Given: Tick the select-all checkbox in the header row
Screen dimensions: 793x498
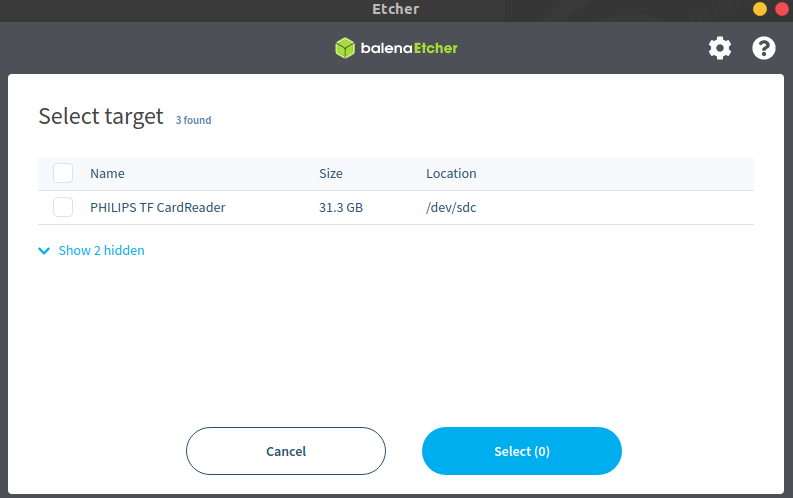Looking at the screenshot, I should (x=63, y=173).
